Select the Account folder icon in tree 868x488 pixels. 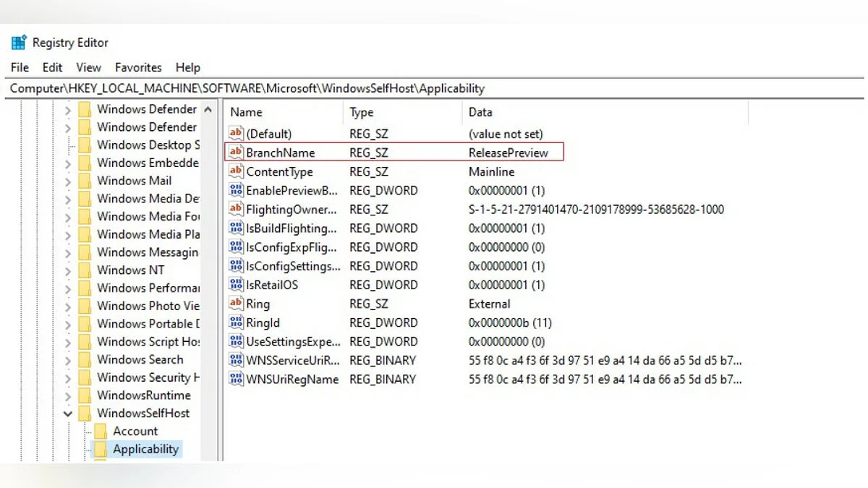101,431
